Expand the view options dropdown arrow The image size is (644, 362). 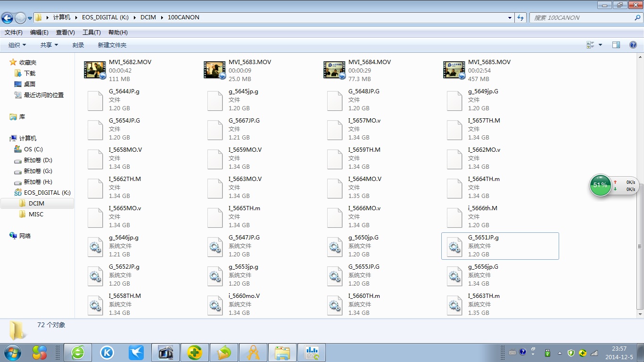600,45
